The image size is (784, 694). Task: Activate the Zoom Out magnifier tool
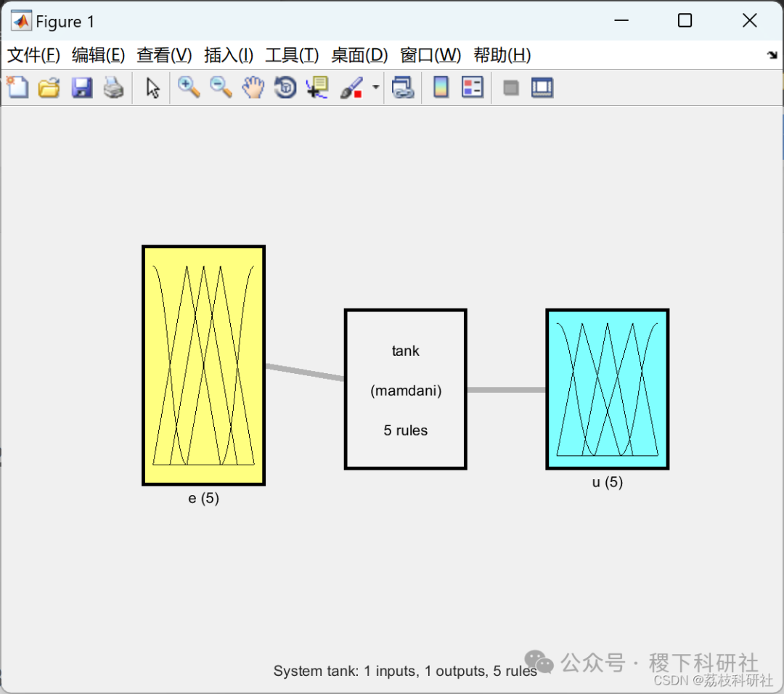click(x=221, y=88)
